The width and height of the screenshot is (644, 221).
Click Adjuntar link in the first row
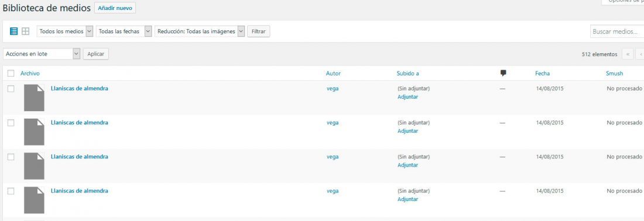click(407, 97)
